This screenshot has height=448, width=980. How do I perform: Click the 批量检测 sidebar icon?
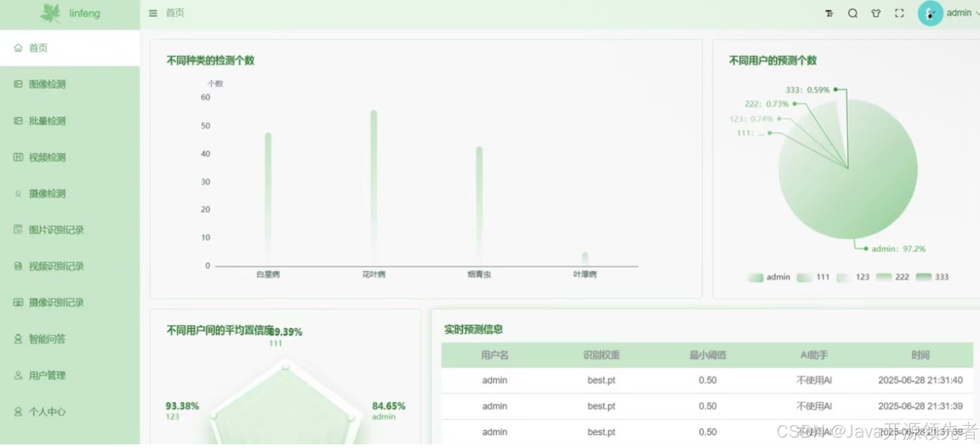tap(18, 121)
